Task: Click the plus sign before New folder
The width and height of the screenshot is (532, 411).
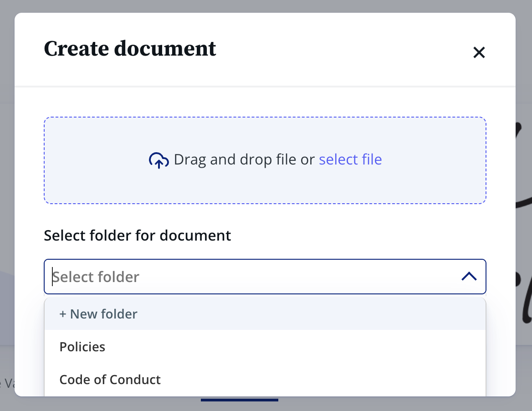Action: tap(63, 314)
